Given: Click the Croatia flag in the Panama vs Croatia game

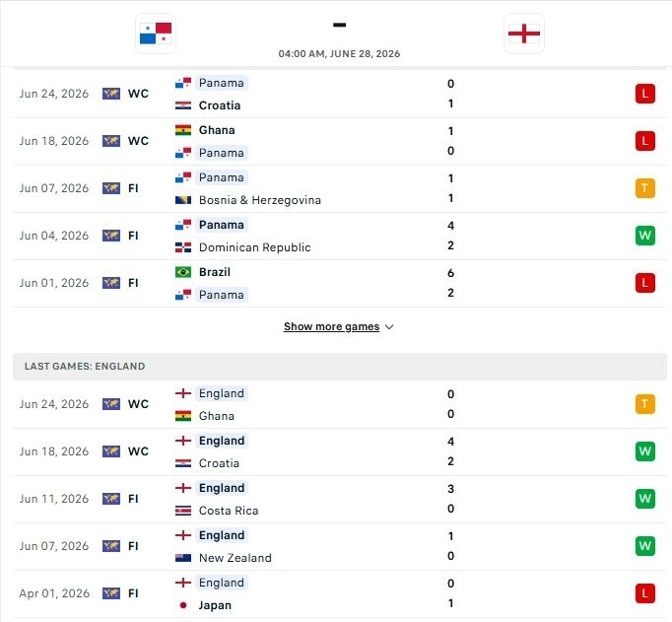Looking at the screenshot, I should click(x=183, y=105).
